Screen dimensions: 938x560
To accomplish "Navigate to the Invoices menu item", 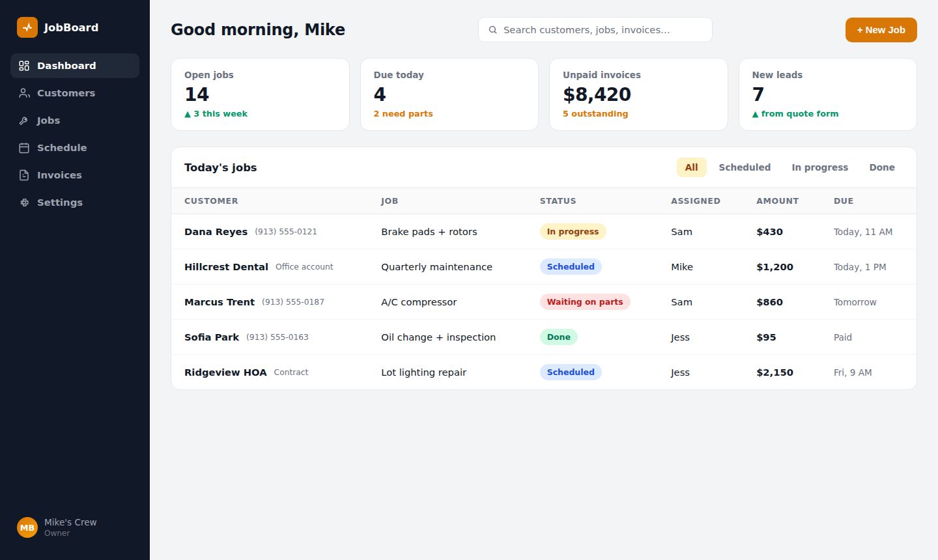I will [75, 175].
